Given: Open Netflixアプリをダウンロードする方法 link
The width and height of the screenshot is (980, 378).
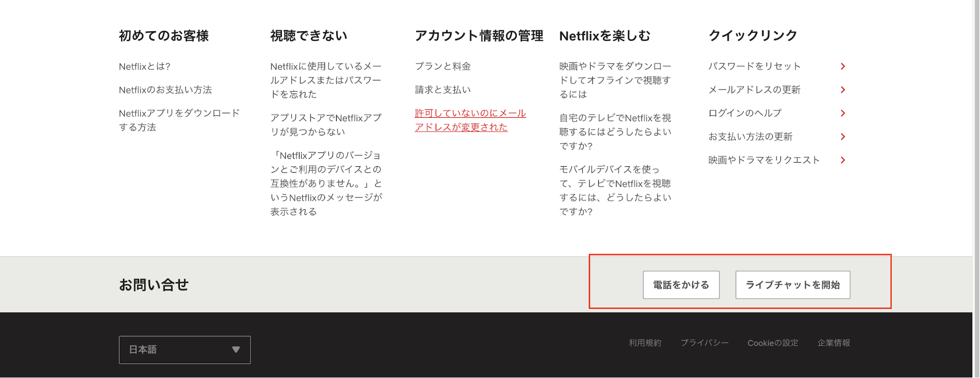Looking at the screenshot, I should (x=179, y=120).
